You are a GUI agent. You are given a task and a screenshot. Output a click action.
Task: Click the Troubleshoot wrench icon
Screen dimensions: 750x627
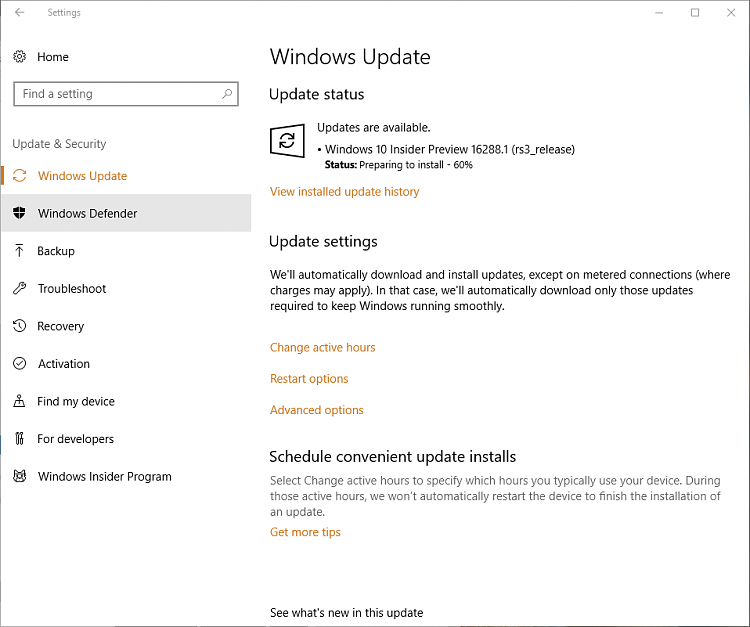(19, 288)
